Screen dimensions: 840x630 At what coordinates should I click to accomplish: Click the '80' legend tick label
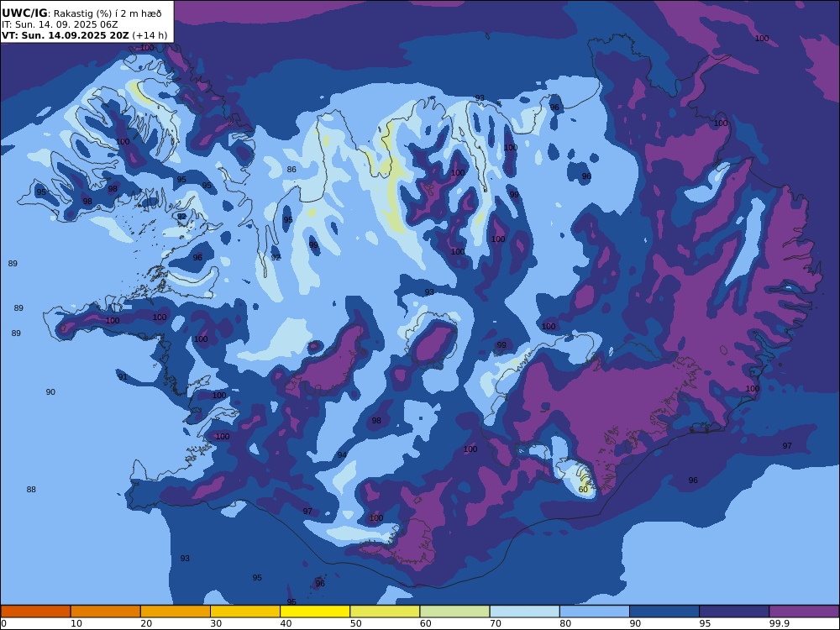pos(565,623)
